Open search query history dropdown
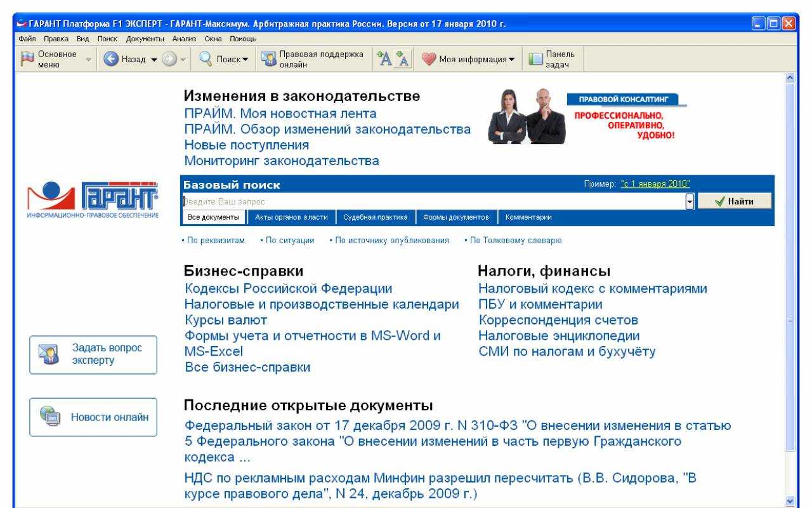This screenshot has height=508, width=812. click(690, 201)
